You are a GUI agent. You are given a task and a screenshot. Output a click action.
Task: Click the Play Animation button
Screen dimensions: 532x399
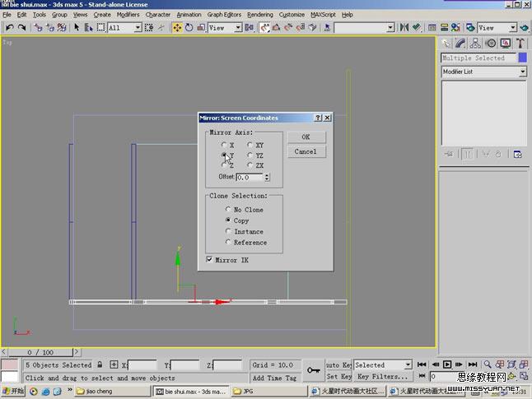[x=447, y=364]
